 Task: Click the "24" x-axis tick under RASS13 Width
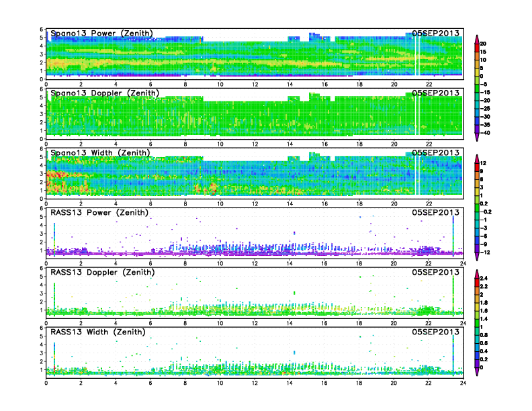[x=463, y=383]
